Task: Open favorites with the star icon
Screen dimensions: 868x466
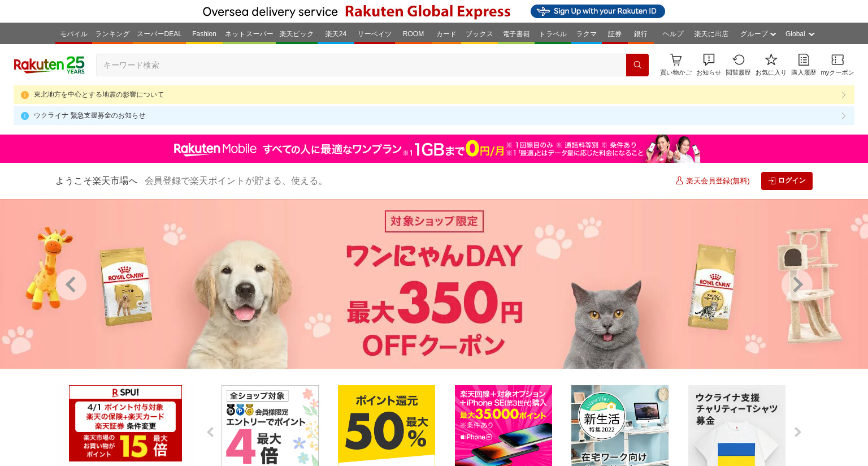Action: coord(771,64)
